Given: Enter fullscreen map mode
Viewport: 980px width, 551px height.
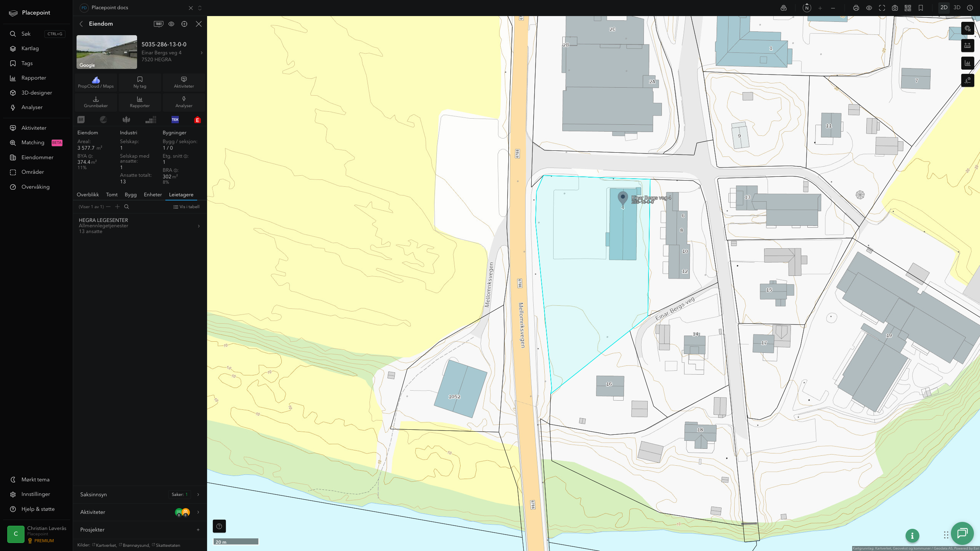Looking at the screenshot, I should (882, 8).
